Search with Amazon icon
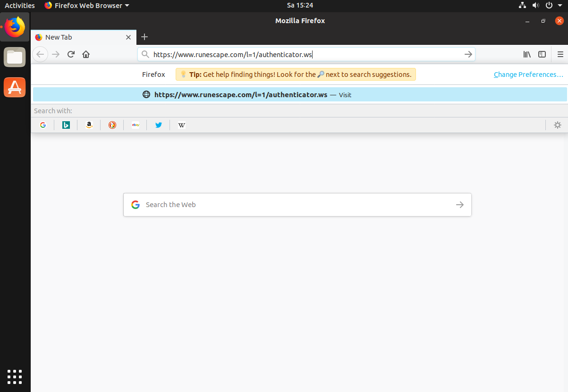 (89, 125)
